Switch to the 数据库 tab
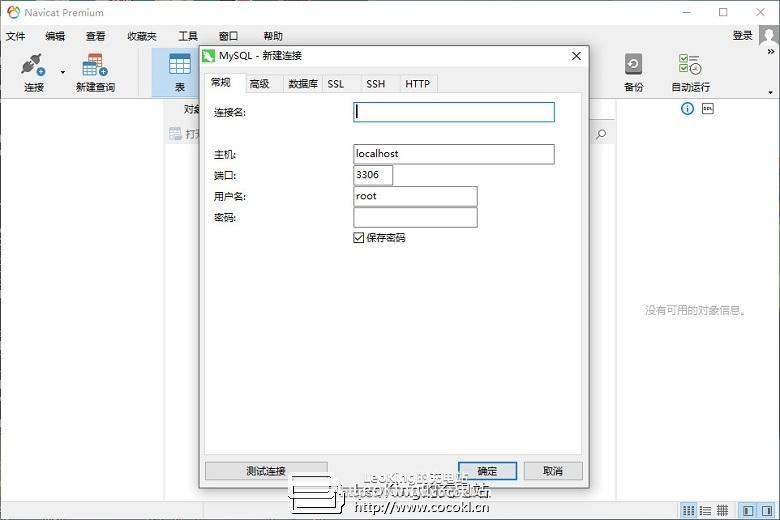 pyautogui.click(x=303, y=84)
